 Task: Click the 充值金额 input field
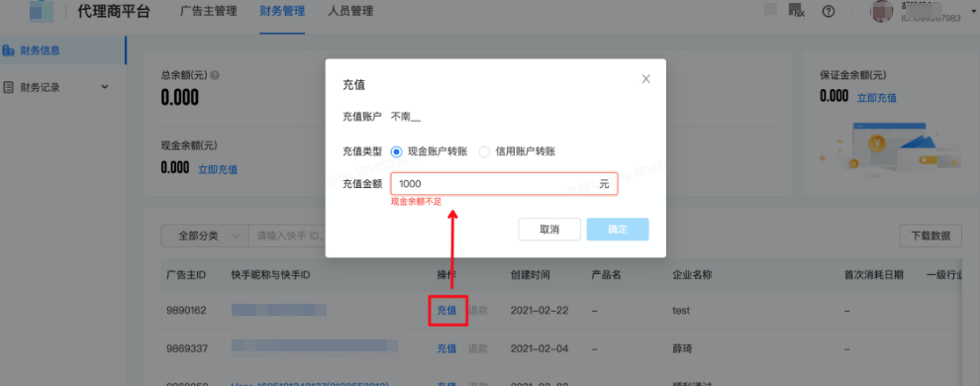coord(505,184)
